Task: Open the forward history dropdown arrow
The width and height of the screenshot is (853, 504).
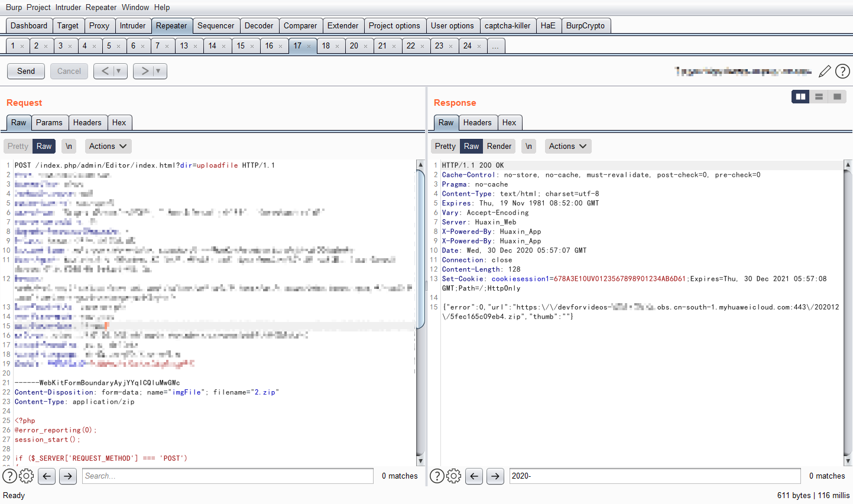Action: (158, 71)
